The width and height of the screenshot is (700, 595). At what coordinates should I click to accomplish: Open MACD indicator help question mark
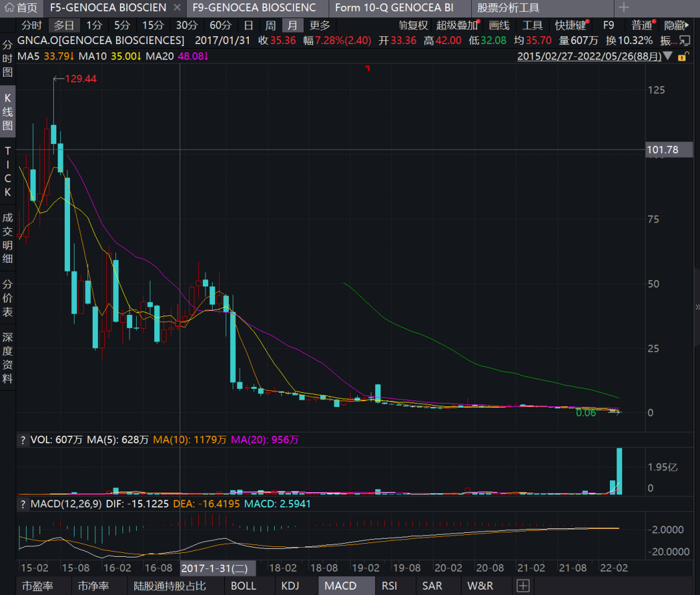pos(23,504)
